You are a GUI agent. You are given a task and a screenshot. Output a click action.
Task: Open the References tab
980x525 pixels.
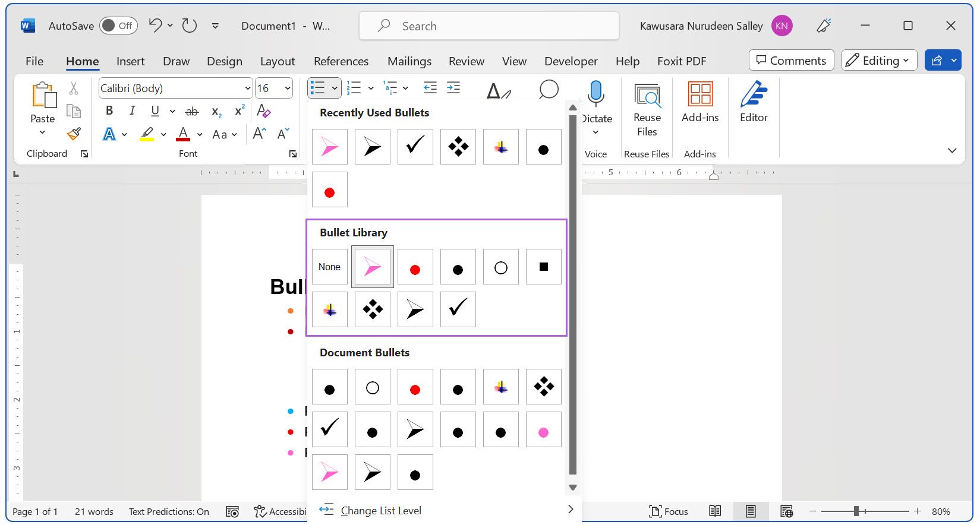pos(341,61)
